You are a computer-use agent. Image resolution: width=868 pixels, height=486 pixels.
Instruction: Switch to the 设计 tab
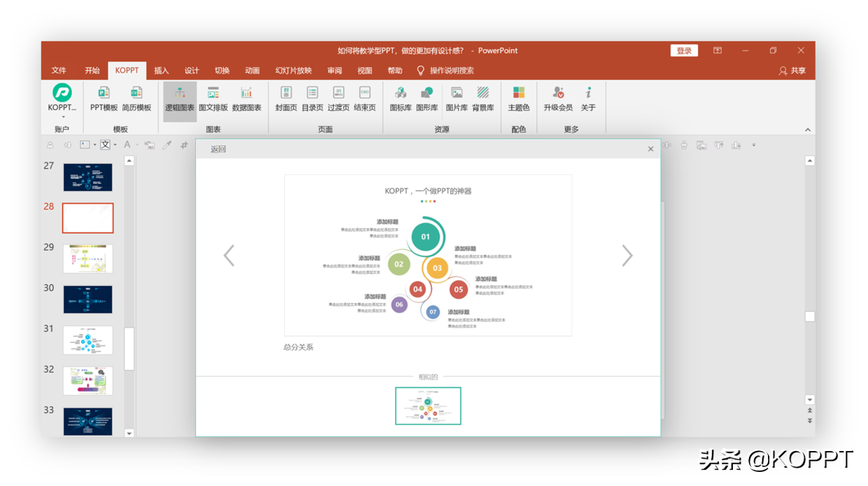tap(192, 71)
